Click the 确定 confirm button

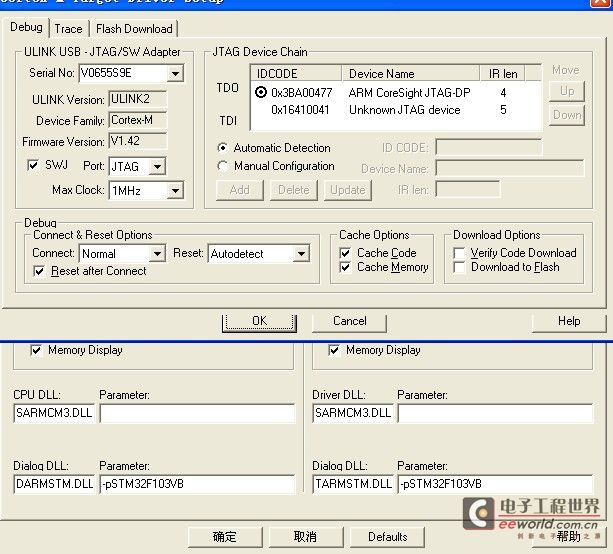(225, 537)
